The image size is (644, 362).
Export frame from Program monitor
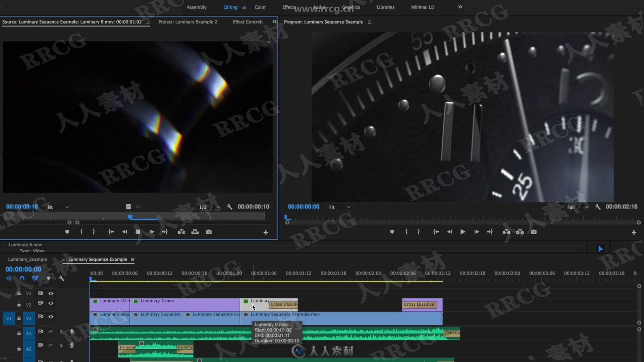[534, 232]
